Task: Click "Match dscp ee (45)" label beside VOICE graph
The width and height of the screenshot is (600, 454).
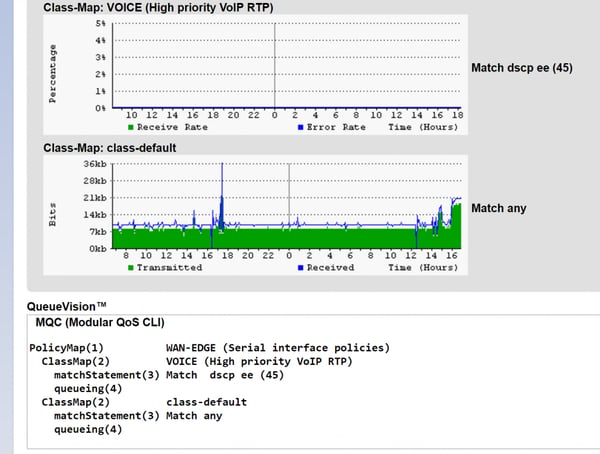Action: [519, 67]
